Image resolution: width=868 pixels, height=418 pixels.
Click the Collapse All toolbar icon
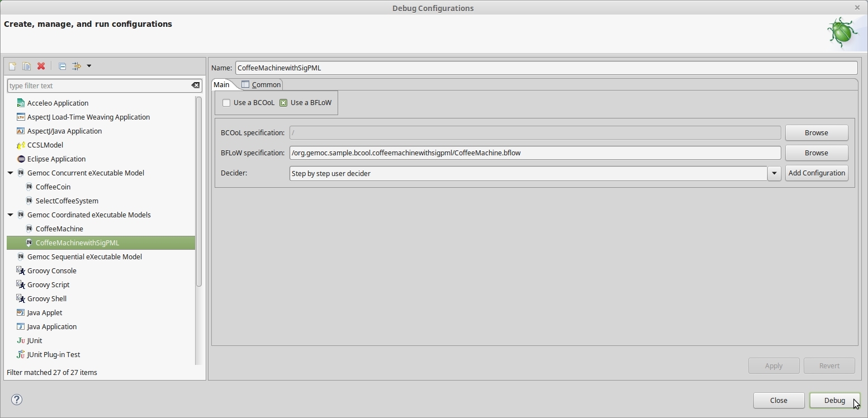62,66
